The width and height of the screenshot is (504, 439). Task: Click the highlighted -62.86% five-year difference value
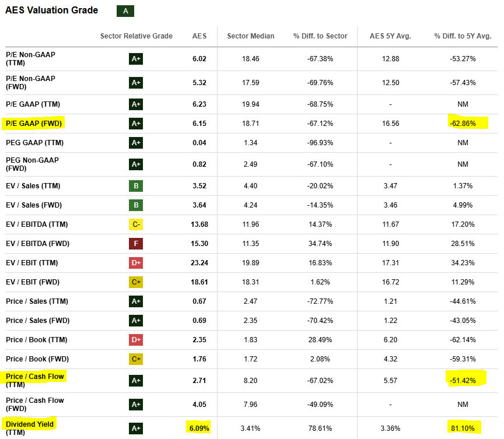(x=463, y=124)
